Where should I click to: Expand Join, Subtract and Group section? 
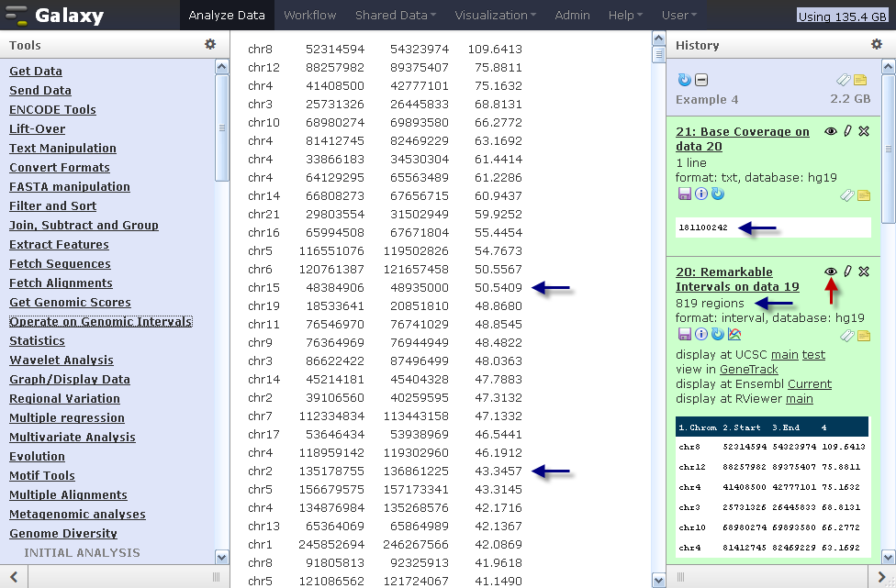coord(84,225)
